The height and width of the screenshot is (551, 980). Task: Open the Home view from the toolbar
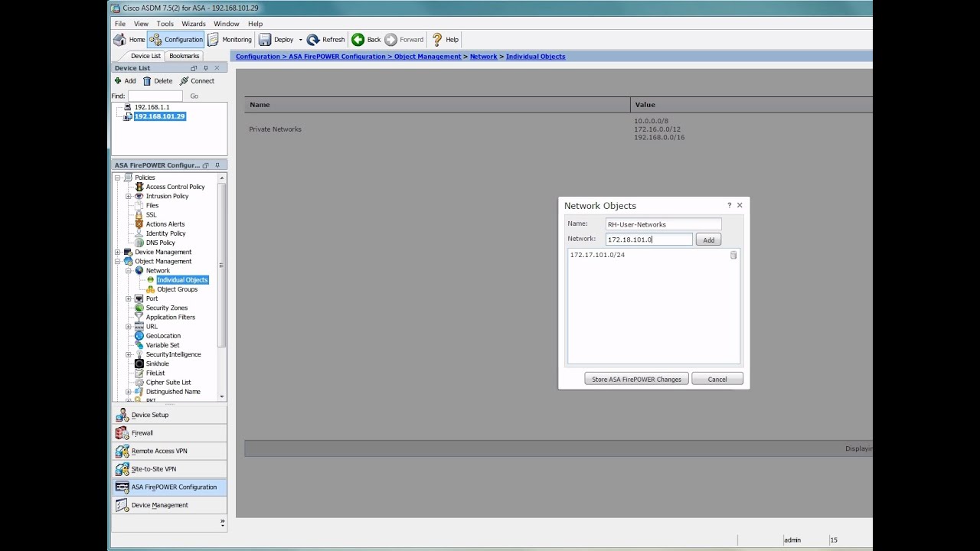pos(129,40)
